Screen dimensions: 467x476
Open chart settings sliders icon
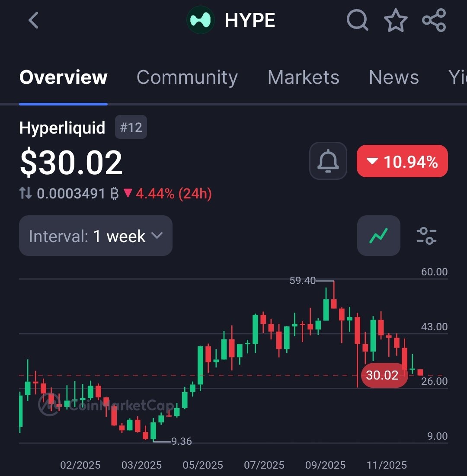coord(426,236)
